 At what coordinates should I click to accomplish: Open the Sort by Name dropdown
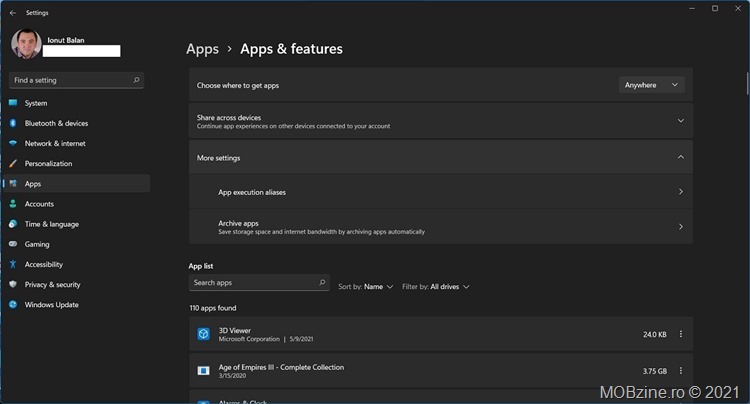365,286
